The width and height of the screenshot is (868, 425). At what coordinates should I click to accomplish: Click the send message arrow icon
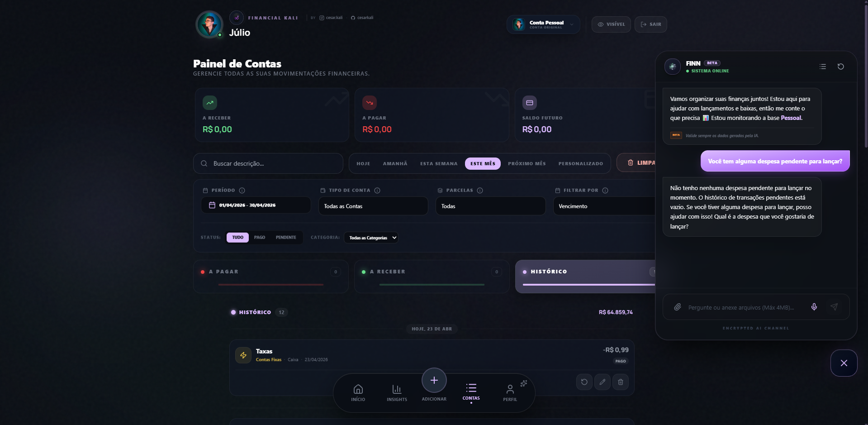[834, 307]
